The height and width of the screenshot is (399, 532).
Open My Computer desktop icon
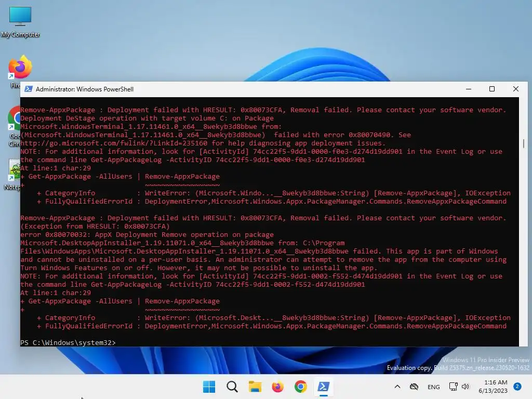point(20,22)
